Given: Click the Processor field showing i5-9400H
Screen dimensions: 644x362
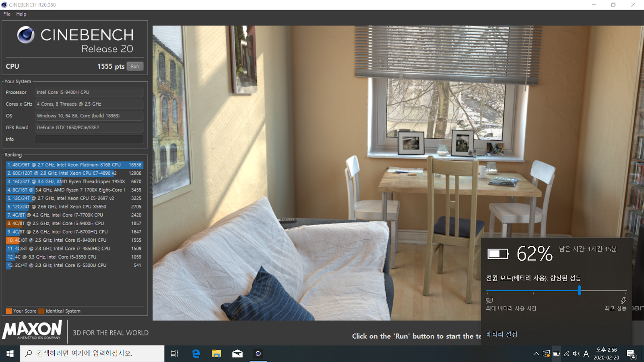Looking at the screenshot, I should pyautogui.click(x=89, y=92).
